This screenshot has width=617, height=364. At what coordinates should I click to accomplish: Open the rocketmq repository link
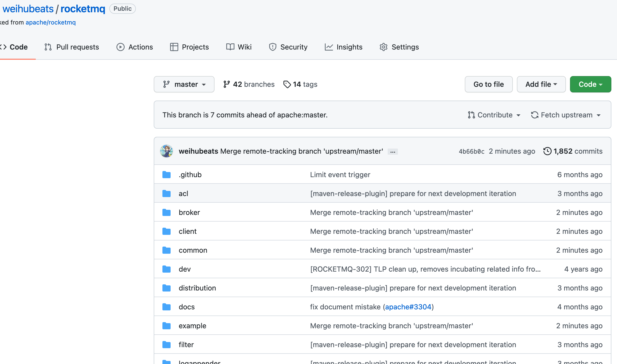point(83,9)
